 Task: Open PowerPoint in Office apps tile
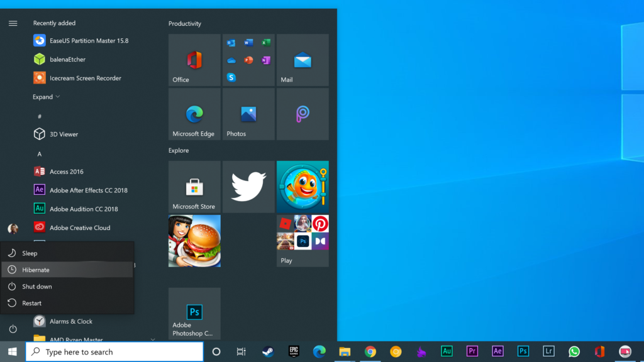(x=248, y=60)
